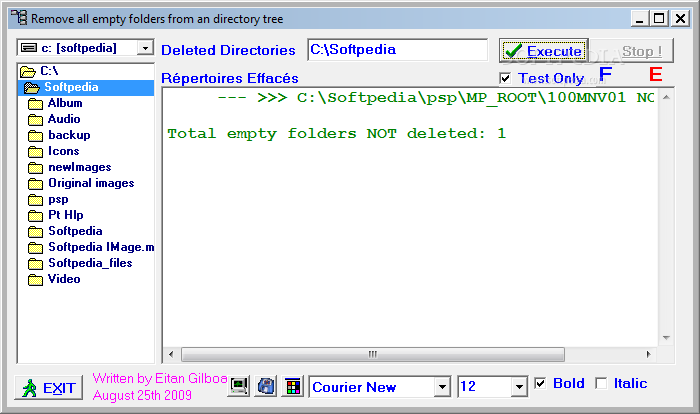Minimize the window
Viewport: 700px width, 414px height.
(x=640, y=19)
